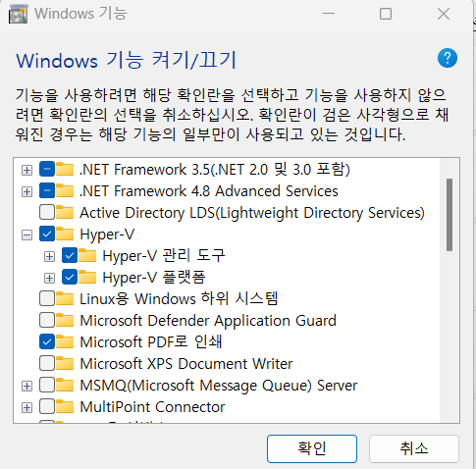Image resolution: width=476 pixels, height=469 pixels.
Task: Select the Microsoft PDF로 인쇄 row label
Action: [x=151, y=342]
